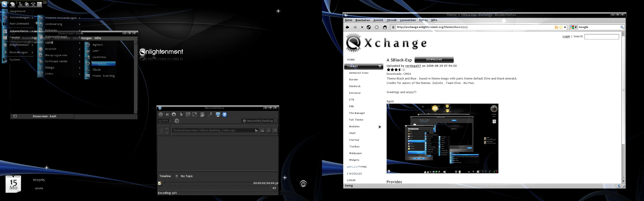Image resolution: width=644 pixels, height=201 pixels.
Task: Edit the timeline via the pencil icon
Action: click(160, 183)
